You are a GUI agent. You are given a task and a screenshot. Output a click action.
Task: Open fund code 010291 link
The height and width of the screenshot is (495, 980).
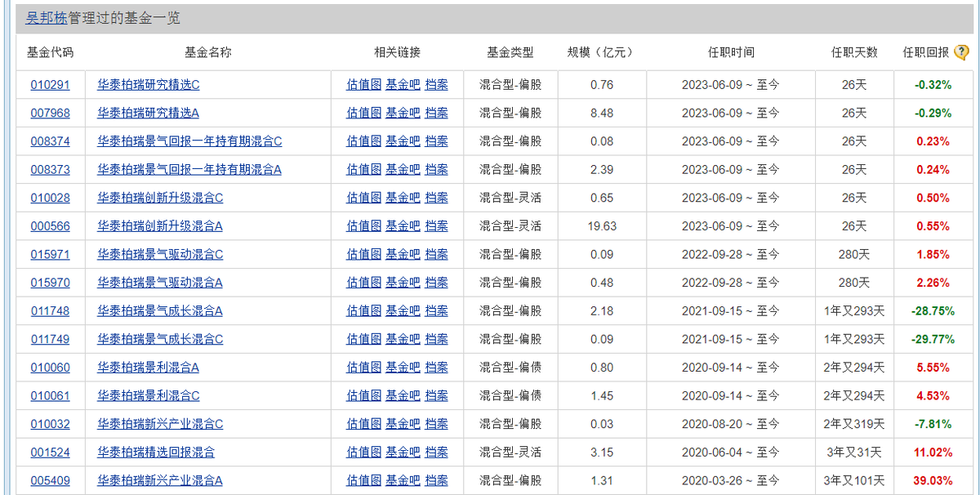pos(50,85)
